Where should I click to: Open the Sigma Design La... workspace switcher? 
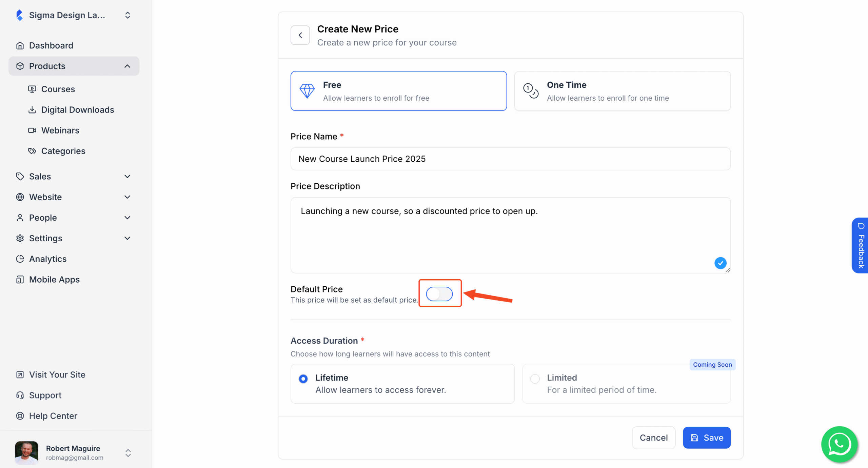[x=127, y=15]
